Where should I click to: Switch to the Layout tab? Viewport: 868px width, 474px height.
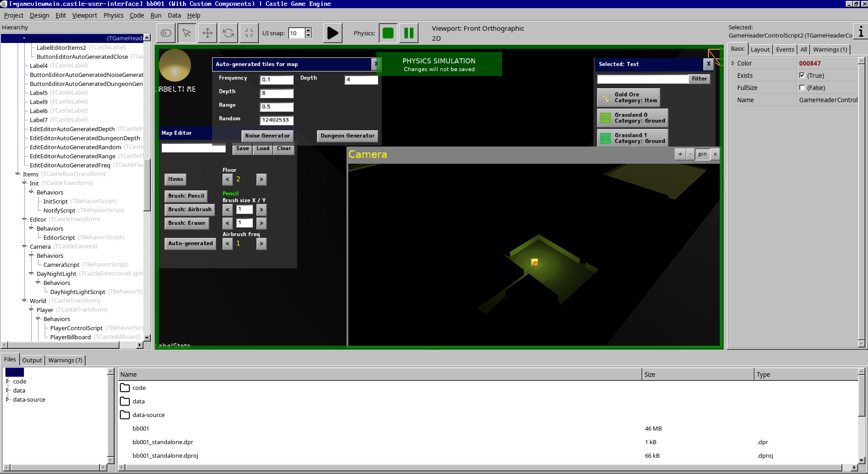[x=760, y=50]
